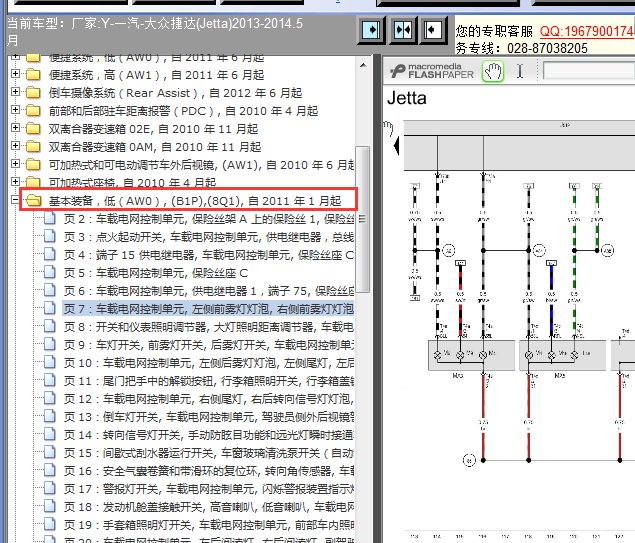Image resolution: width=635 pixels, height=543 pixels.
Task: Click the left arrow beside the wiring diagram
Action: click(x=396, y=145)
